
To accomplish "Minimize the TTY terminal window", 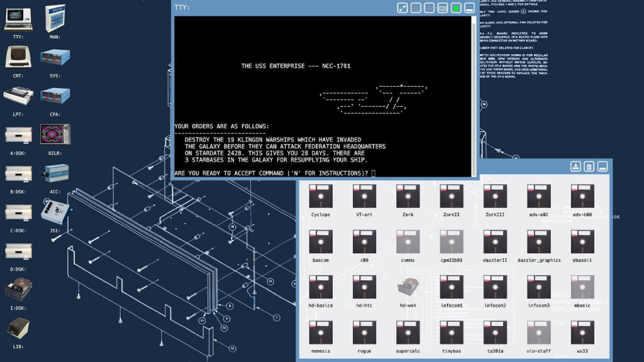I will [x=469, y=8].
